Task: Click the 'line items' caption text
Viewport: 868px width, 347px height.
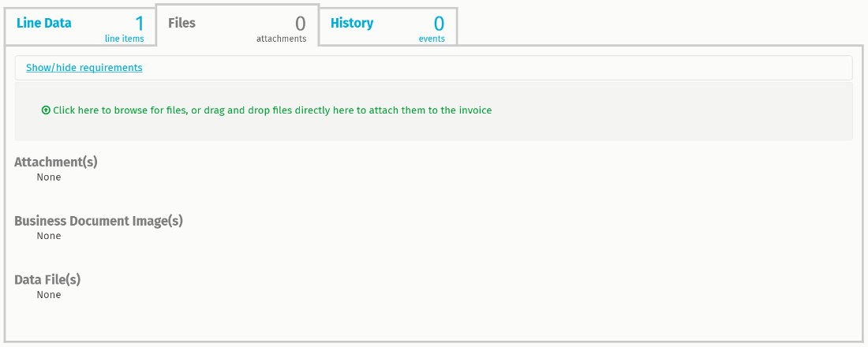Action: tap(125, 39)
